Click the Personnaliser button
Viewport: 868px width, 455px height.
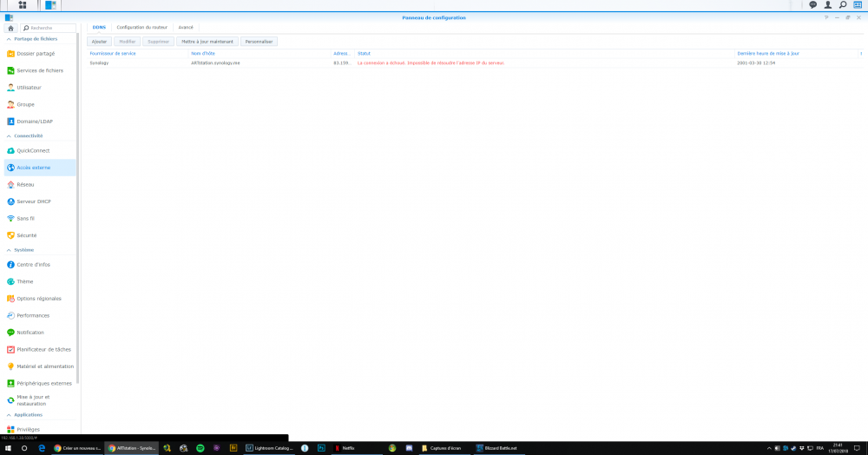point(259,42)
